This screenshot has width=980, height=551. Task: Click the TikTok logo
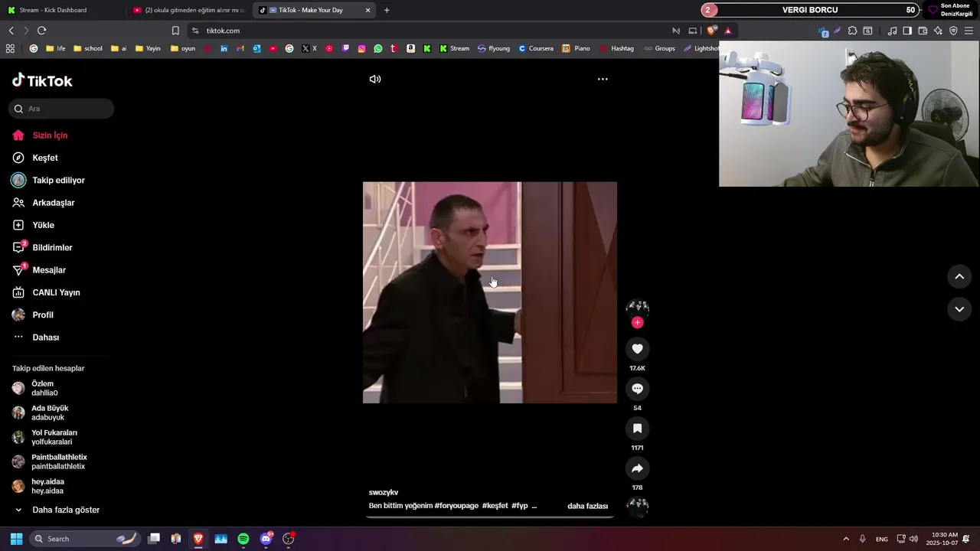[x=42, y=80]
